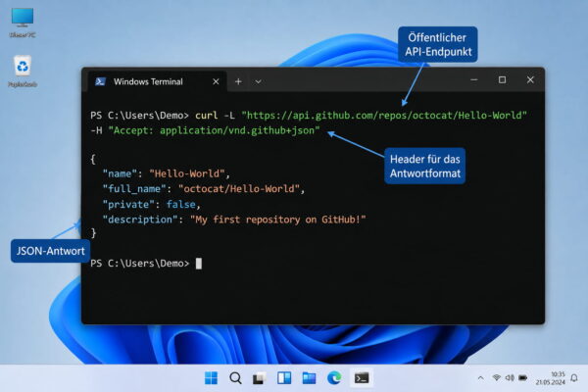Open the Dieser PC desktop icon

pyautogui.click(x=23, y=23)
